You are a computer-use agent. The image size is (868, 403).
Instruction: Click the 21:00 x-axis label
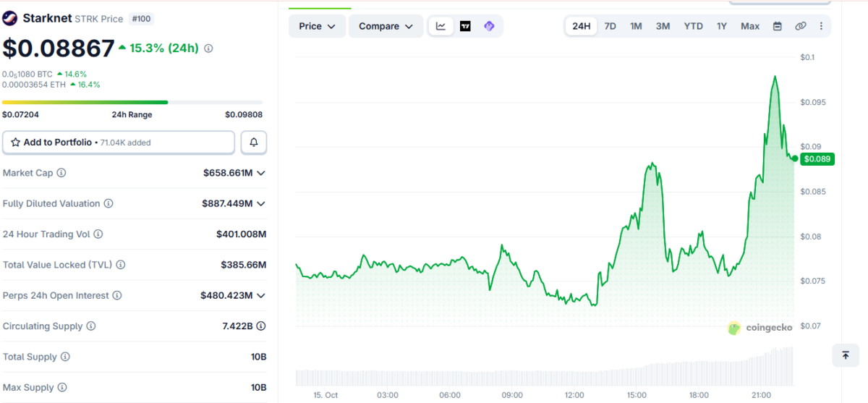761,395
